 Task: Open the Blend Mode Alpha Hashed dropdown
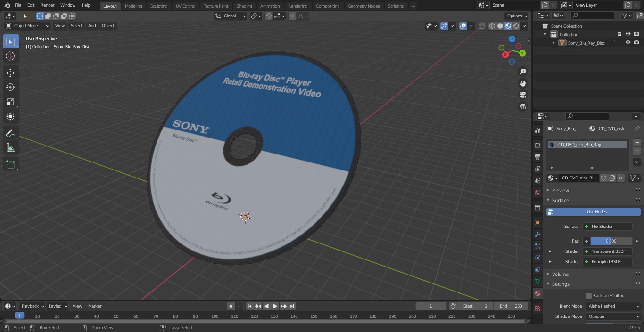pyautogui.click(x=614, y=306)
